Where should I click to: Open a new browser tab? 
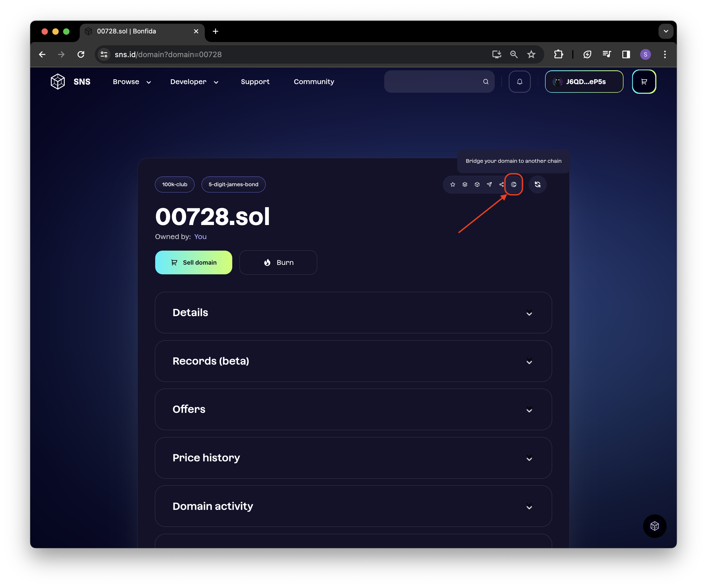tap(216, 31)
